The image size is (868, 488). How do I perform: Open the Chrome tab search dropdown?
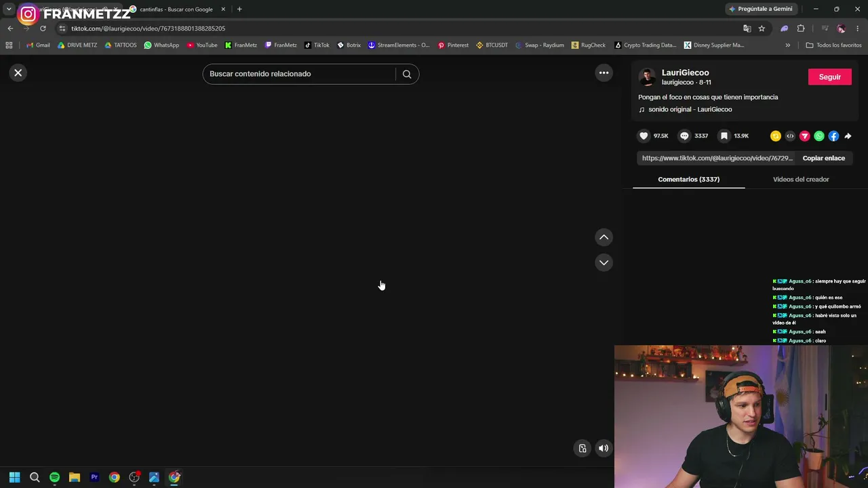click(x=9, y=9)
